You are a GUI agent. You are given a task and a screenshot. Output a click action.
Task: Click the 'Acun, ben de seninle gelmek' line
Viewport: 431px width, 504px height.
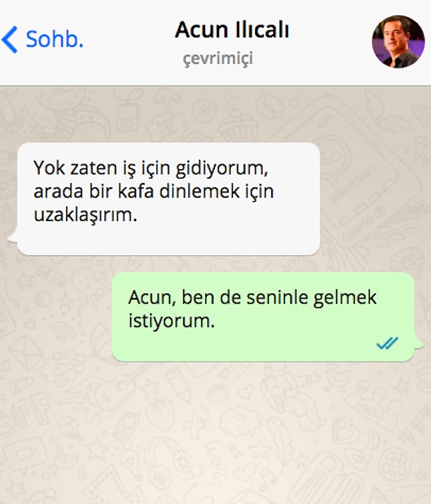click(252, 298)
